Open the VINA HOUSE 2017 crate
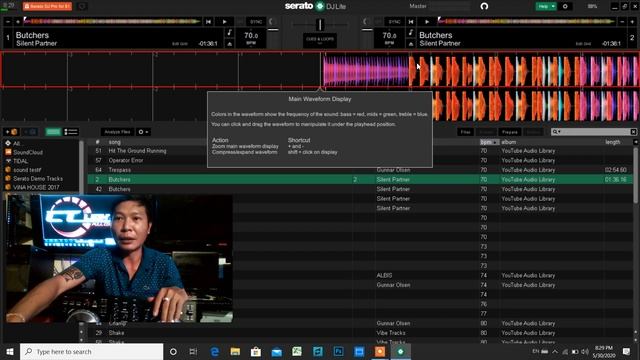 tap(36, 187)
